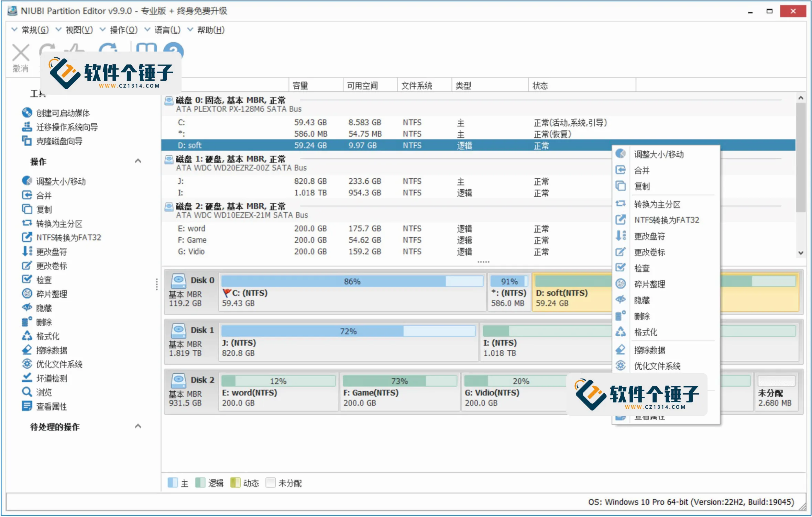Select F: Game partition row

click(x=386, y=240)
